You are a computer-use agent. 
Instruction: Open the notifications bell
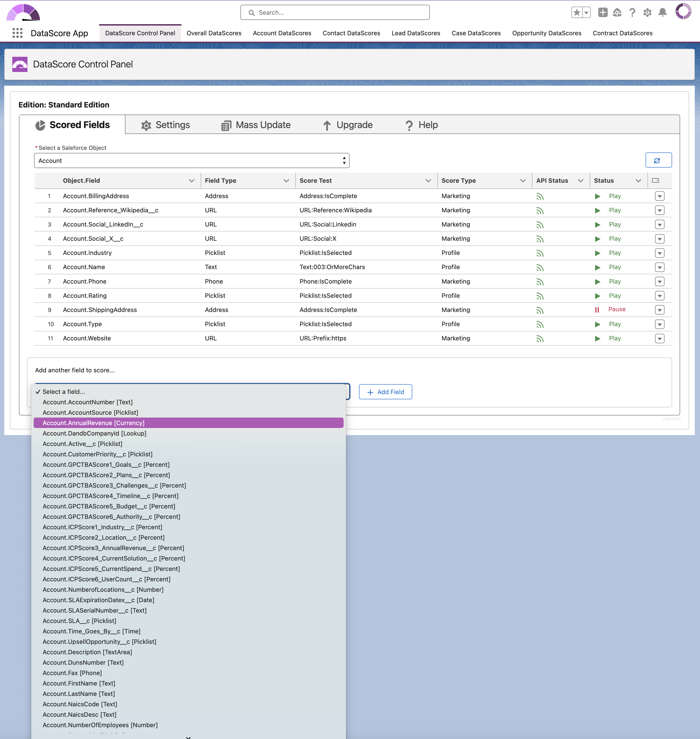(x=663, y=12)
